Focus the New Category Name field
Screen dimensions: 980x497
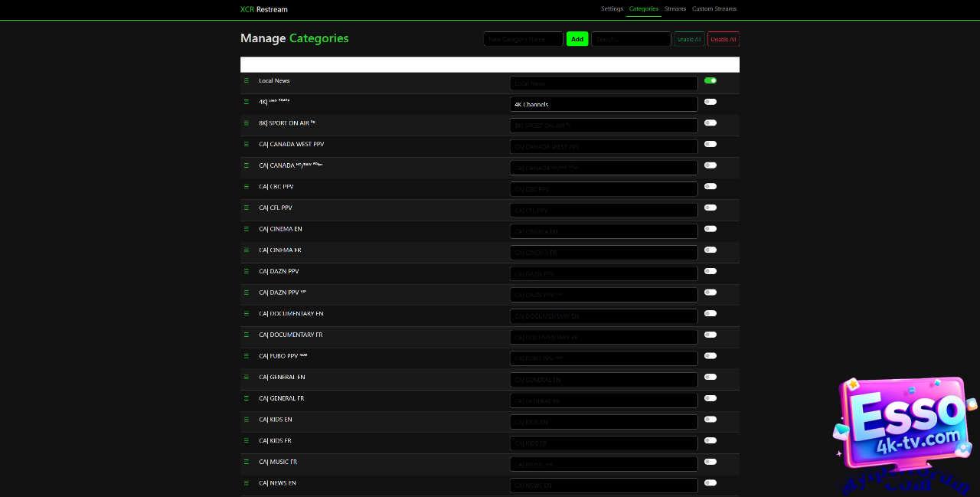[x=523, y=39]
